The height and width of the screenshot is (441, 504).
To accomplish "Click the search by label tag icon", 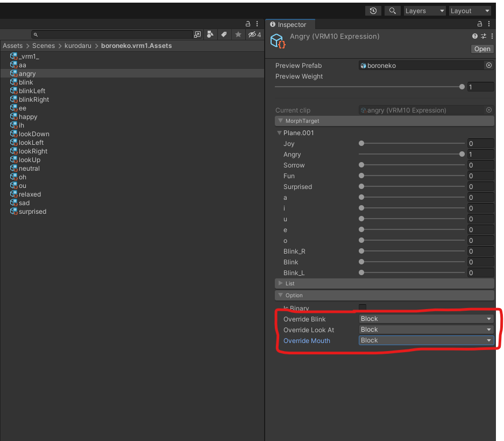I will pos(224,34).
